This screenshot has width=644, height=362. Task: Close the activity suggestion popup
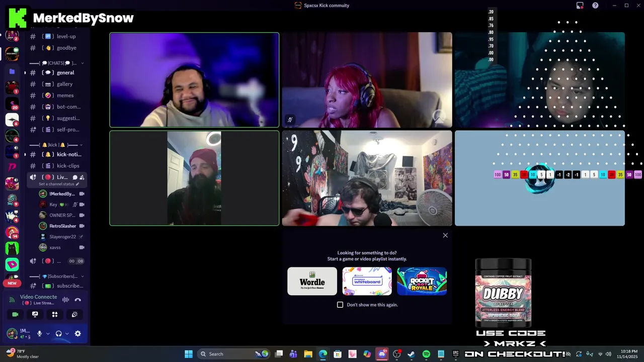[445, 235]
